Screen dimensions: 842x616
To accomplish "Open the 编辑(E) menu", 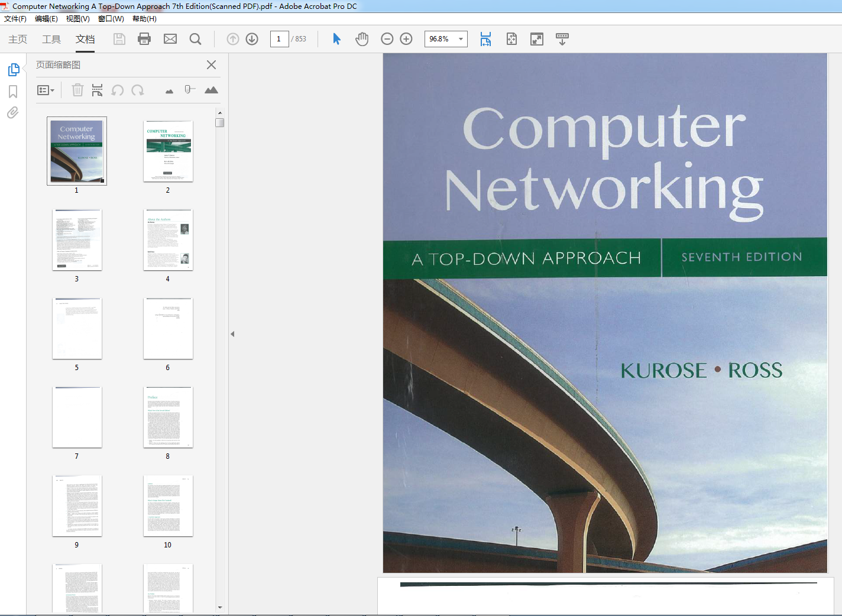I will 46,19.
